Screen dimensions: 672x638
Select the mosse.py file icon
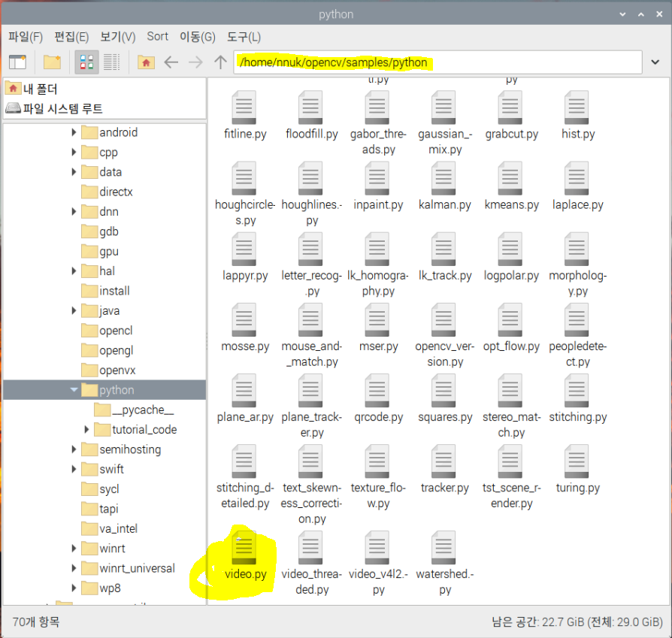point(244,319)
